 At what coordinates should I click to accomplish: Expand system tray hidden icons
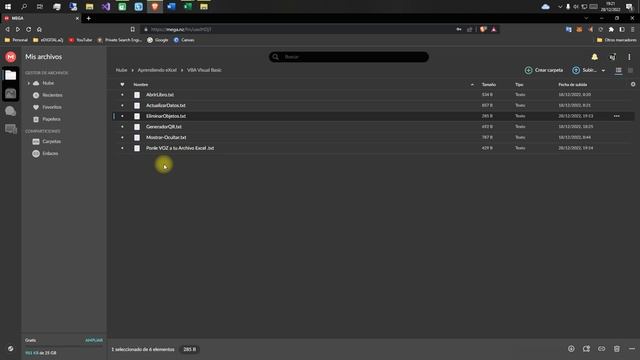(x=560, y=7)
